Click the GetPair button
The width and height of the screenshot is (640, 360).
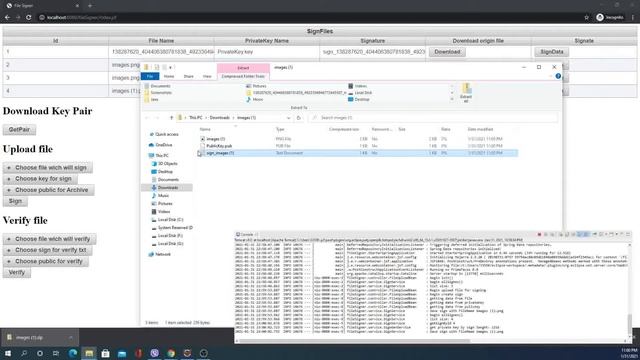pos(19,129)
